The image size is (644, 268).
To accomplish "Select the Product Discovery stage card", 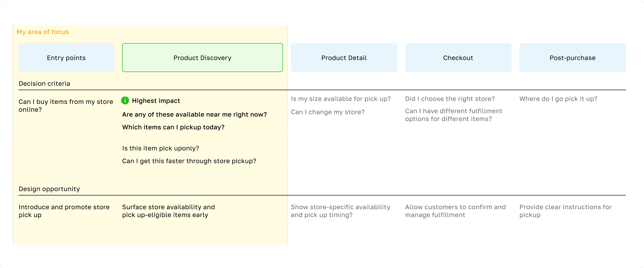I will point(202,58).
